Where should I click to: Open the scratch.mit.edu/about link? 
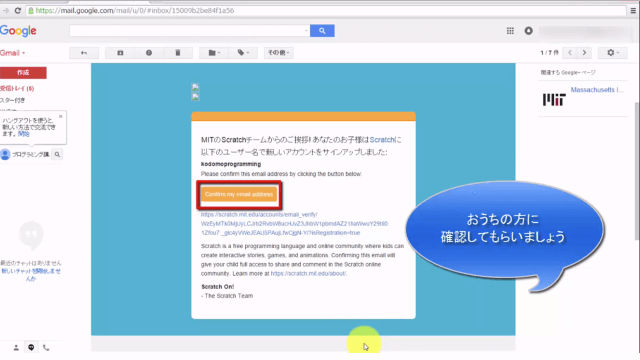(309, 273)
